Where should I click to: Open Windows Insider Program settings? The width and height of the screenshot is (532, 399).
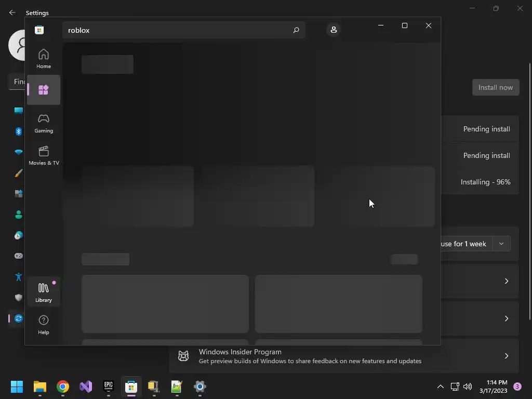(344, 356)
